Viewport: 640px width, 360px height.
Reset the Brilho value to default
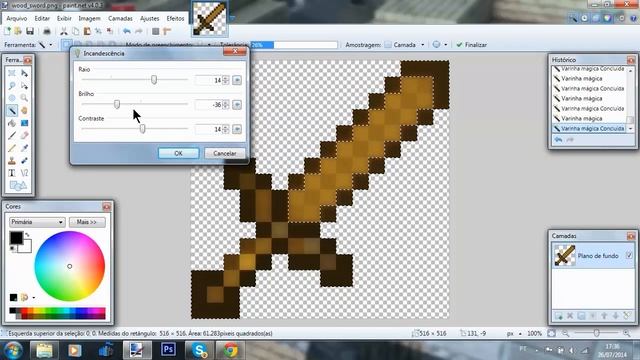tap(237, 104)
